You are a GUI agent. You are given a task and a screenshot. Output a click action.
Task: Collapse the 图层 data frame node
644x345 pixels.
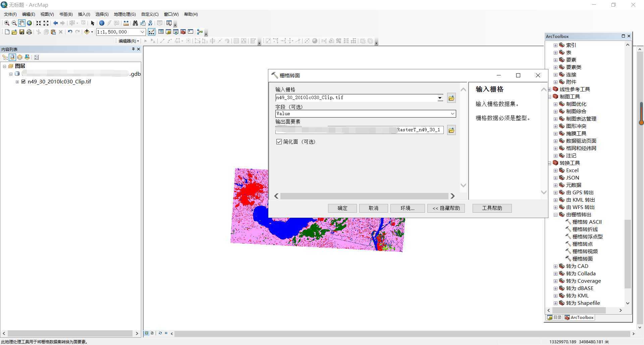coord(4,66)
